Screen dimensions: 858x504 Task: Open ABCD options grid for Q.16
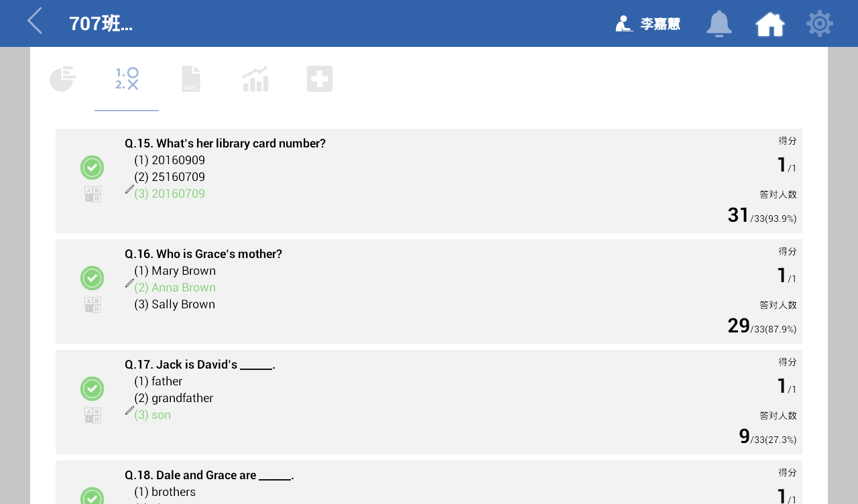[x=93, y=305]
